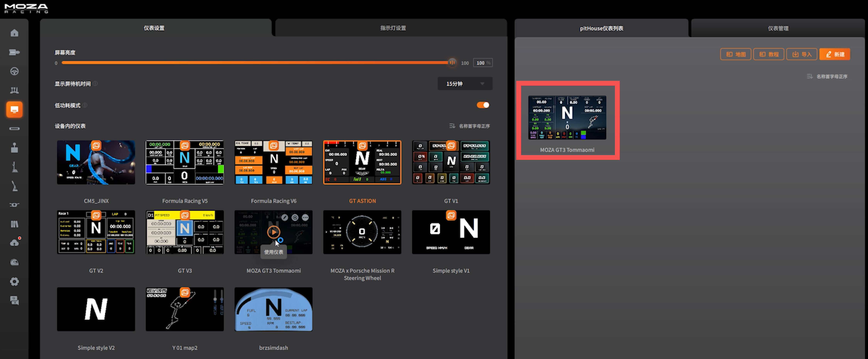Open the pedals settings in sidebar
The height and width of the screenshot is (359, 868).
point(14,90)
